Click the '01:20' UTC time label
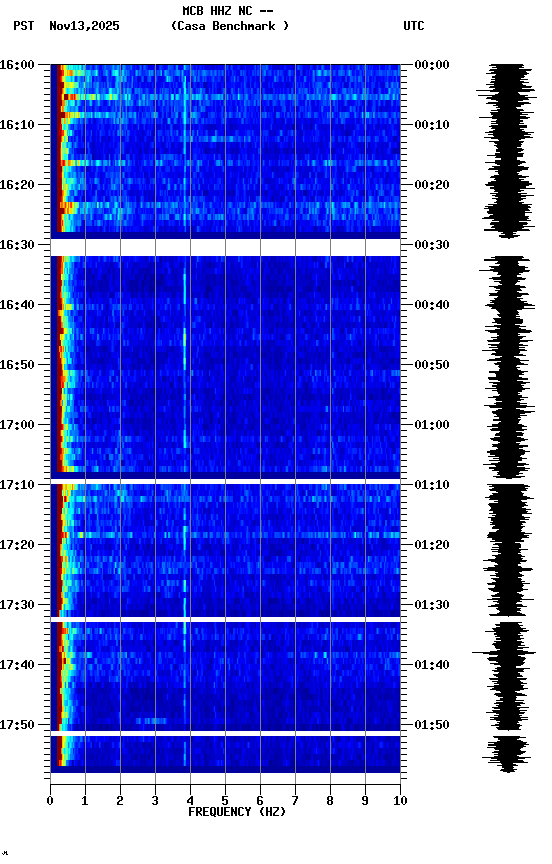 click(432, 546)
